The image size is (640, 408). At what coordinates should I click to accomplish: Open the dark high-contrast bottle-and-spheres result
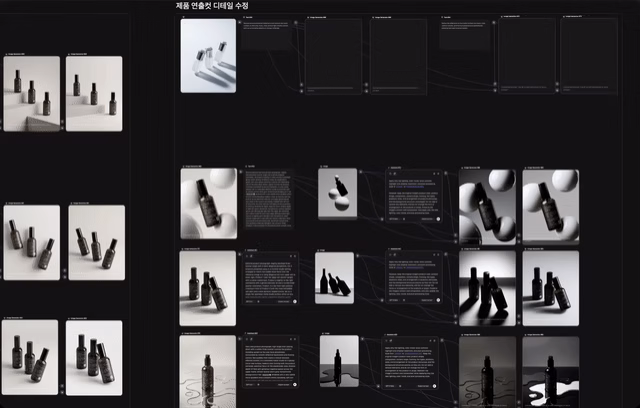[x=487, y=207]
